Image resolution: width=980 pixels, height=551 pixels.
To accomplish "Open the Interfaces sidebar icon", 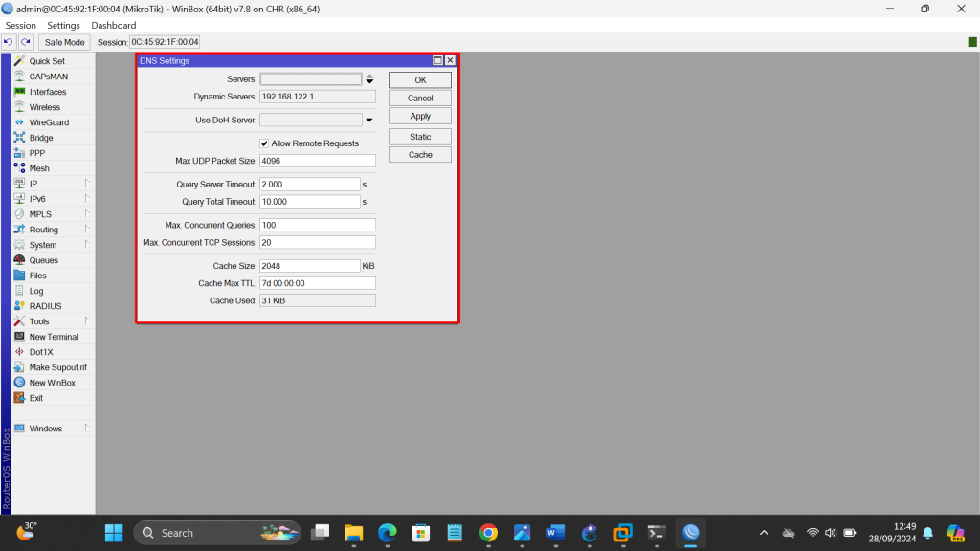I will [x=19, y=92].
